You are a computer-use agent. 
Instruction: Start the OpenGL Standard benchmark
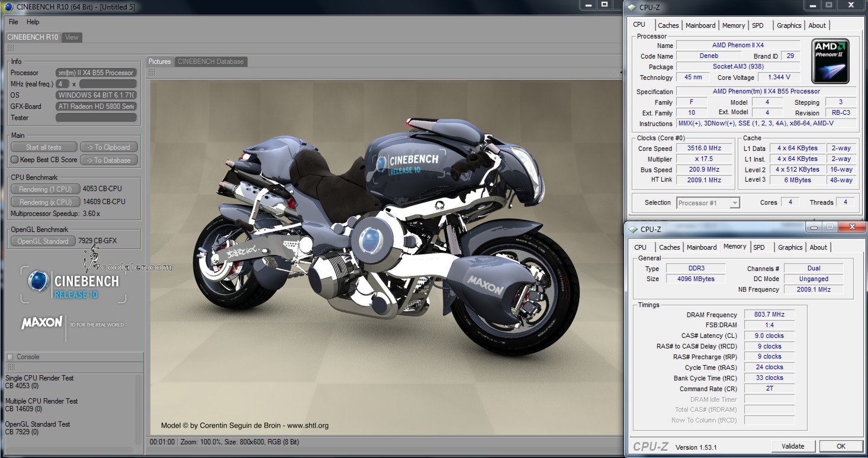43,241
